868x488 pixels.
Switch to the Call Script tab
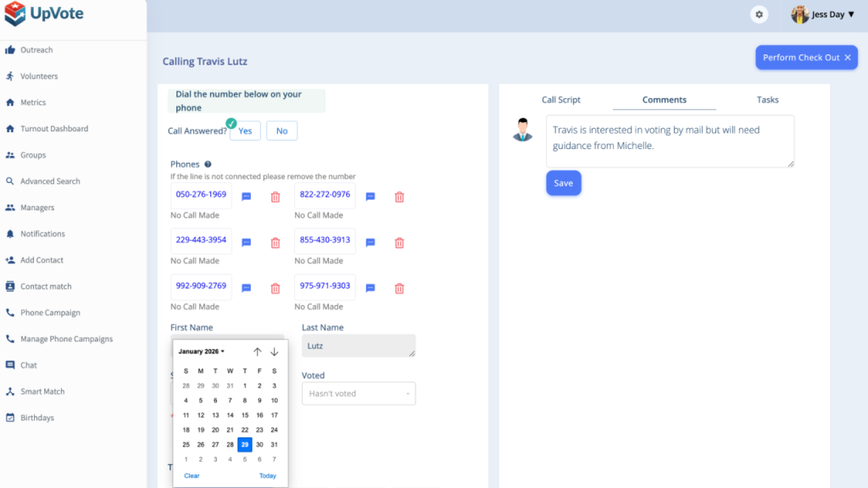[561, 100]
